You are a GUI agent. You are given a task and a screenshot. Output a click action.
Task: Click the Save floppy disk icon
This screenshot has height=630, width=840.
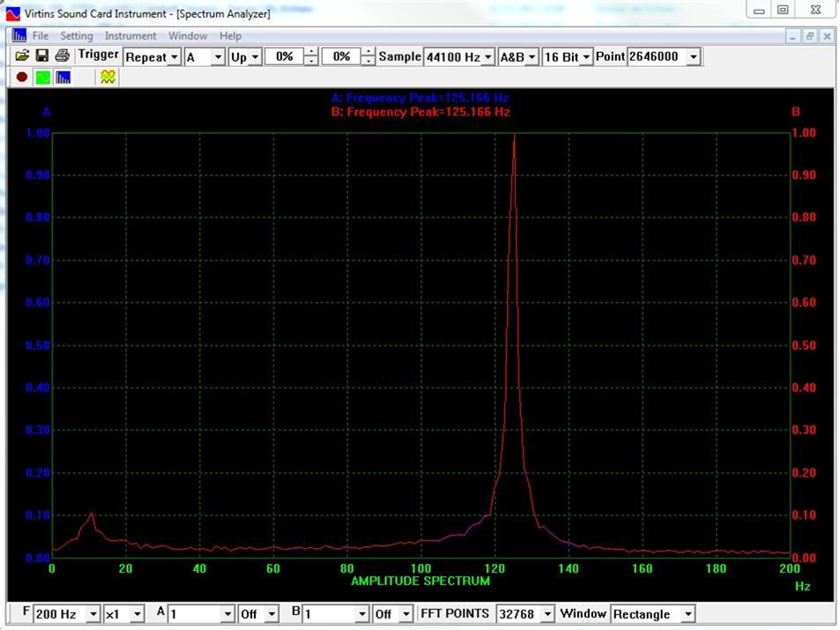tap(41, 56)
